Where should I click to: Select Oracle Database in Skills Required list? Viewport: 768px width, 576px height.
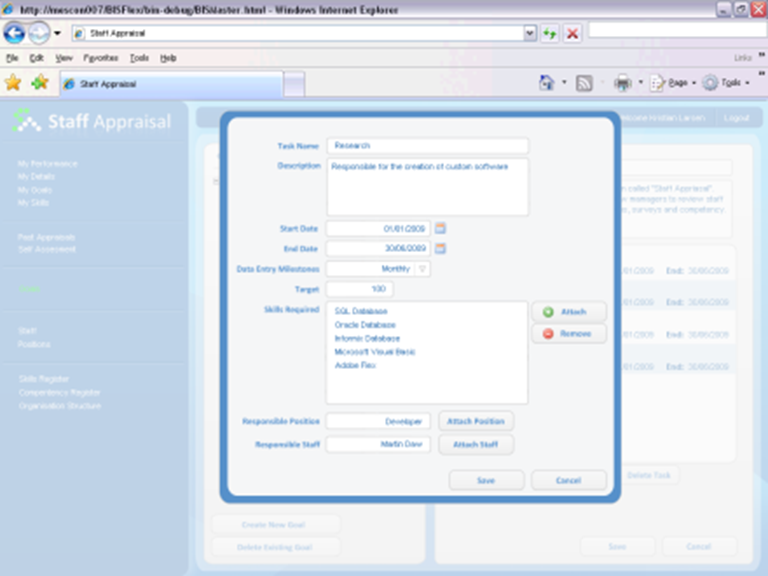tap(366, 325)
